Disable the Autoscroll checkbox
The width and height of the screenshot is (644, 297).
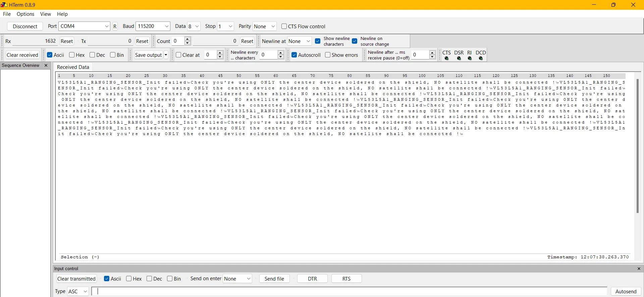click(x=294, y=55)
